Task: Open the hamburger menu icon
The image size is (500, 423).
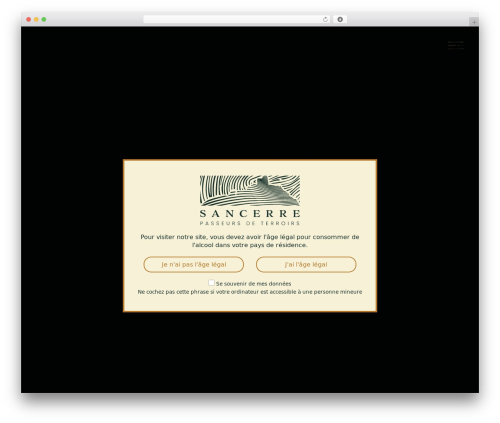Action: pos(455,45)
